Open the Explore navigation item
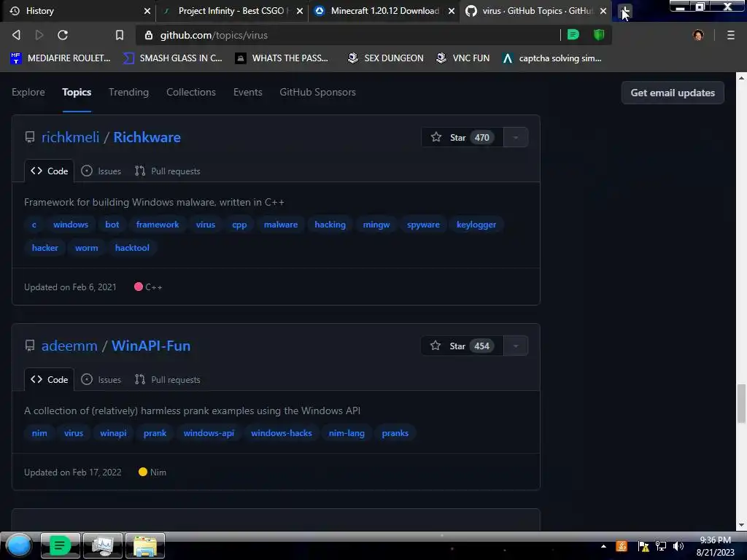Viewport: 747px width, 560px height. click(28, 93)
